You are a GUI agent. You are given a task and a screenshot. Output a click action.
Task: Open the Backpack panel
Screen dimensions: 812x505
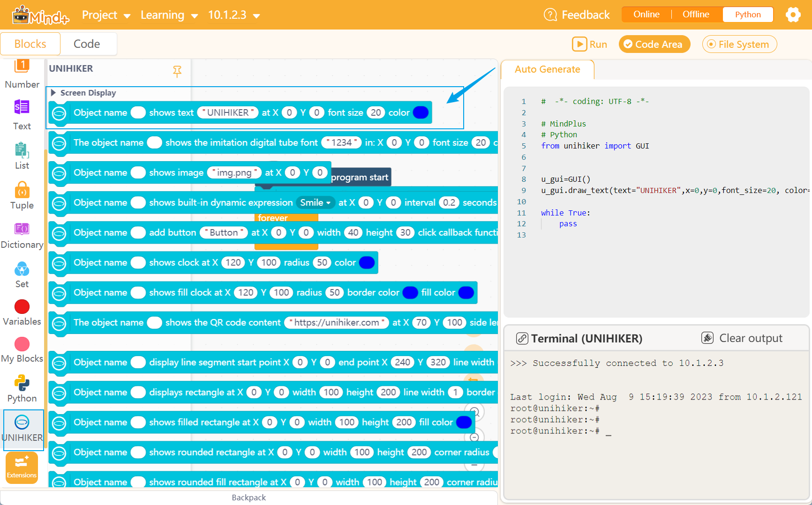click(248, 498)
